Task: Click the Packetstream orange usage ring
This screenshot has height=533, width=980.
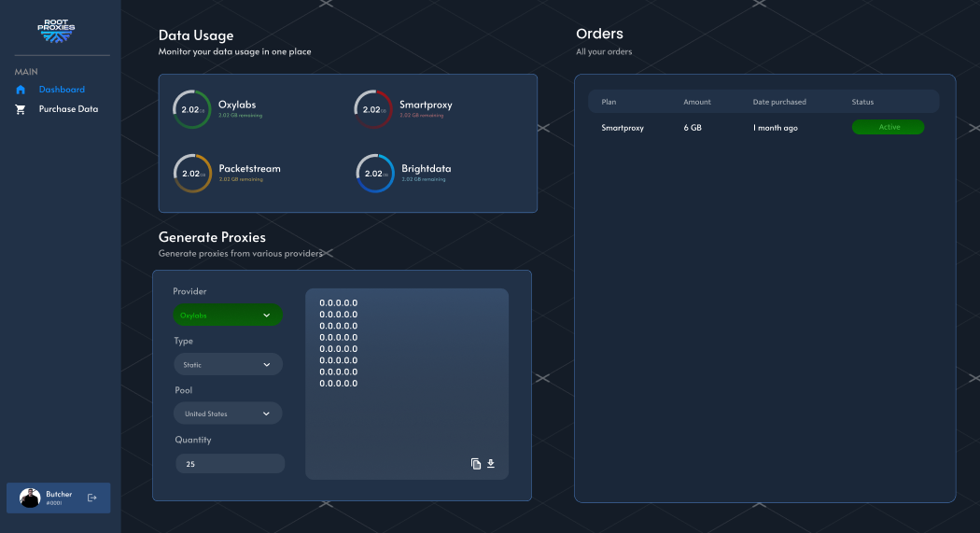Action: click(x=192, y=173)
